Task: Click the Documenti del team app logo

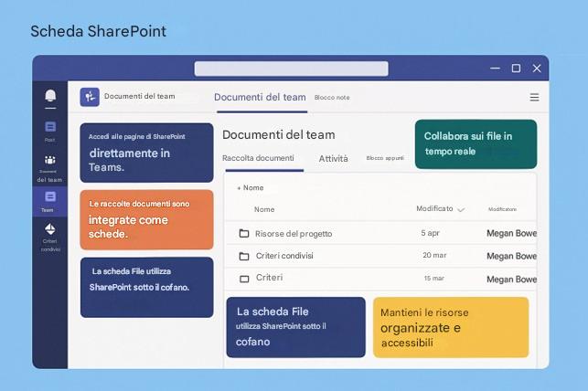Action: coord(90,97)
